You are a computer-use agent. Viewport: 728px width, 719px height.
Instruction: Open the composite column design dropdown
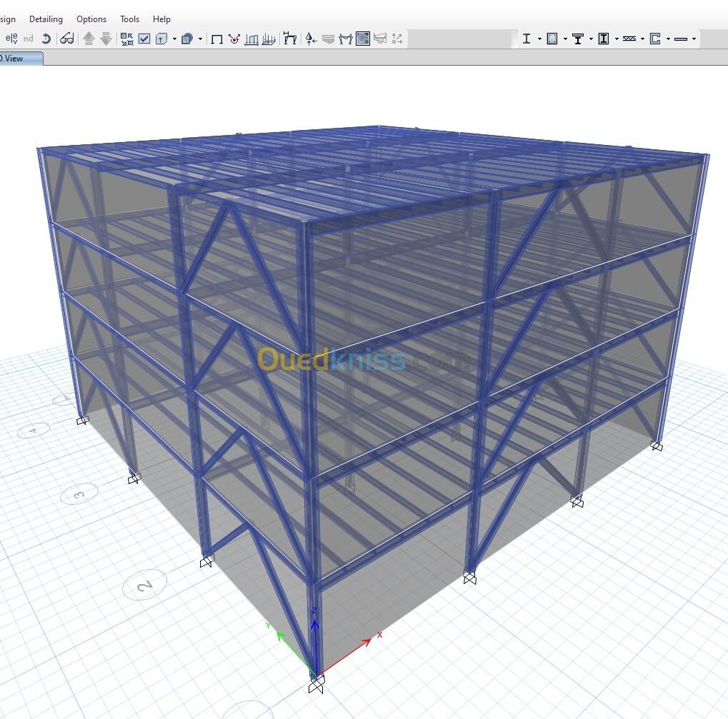pos(617,39)
